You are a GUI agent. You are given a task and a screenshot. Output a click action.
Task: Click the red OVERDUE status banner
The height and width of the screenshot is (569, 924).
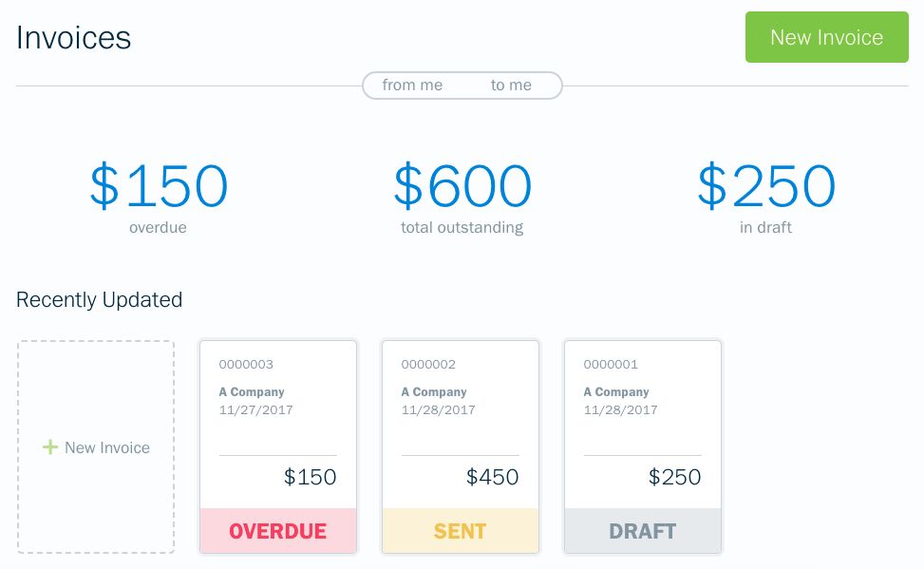point(278,531)
